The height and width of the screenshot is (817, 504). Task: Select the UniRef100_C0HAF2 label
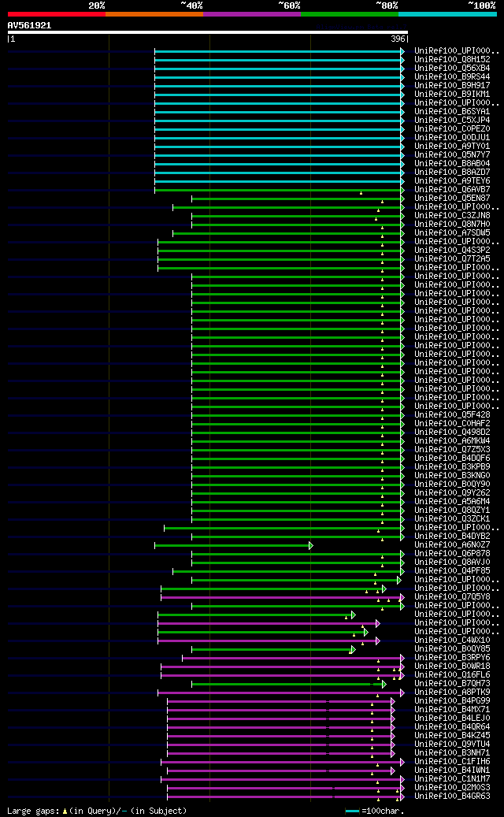pos(452,424)
